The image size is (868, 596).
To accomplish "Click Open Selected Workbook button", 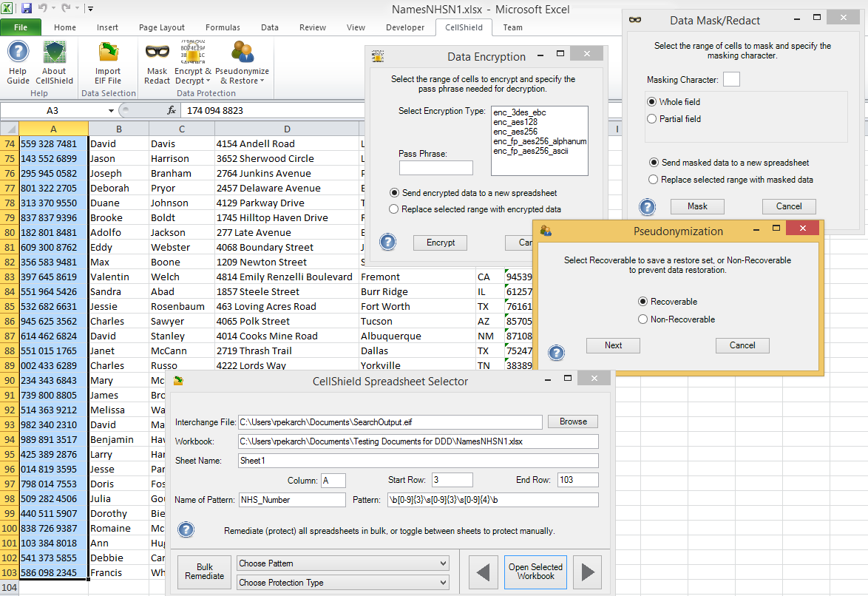I will tap(535, 572).
